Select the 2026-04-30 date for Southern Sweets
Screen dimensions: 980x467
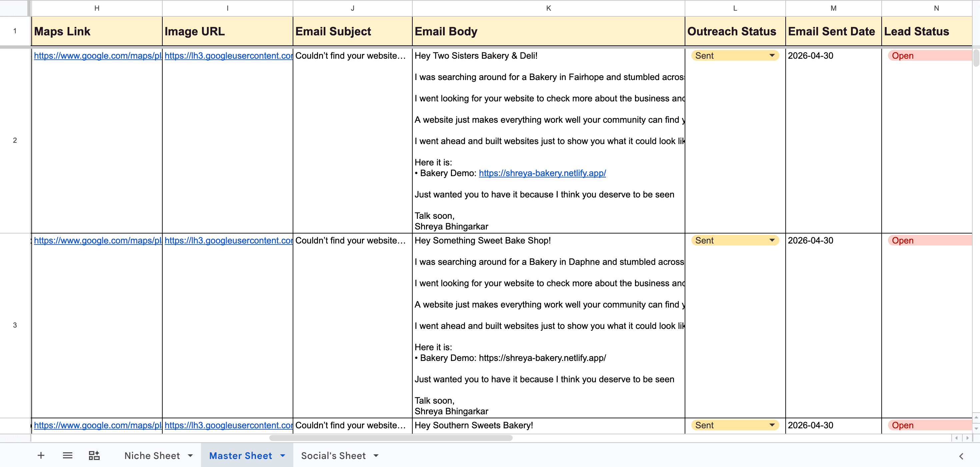tap(833, 426)
